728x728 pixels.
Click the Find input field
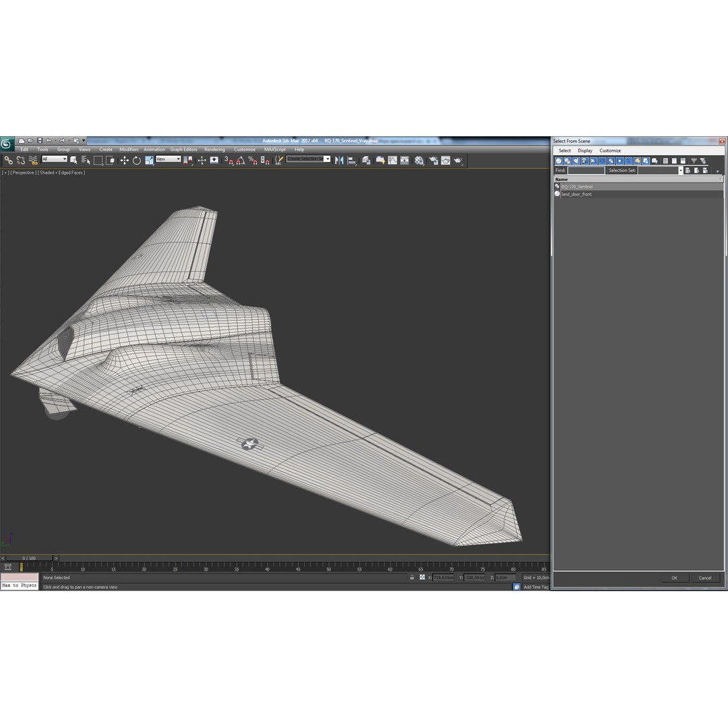(x=586, y=171)
